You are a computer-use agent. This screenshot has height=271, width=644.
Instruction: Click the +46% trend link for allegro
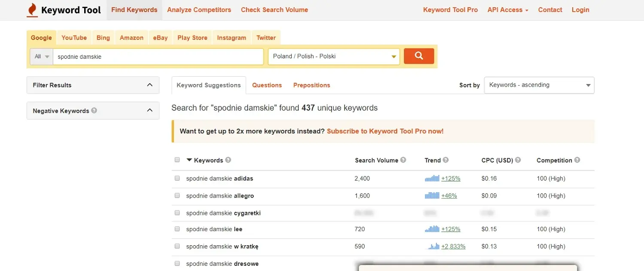(x=449, y=196)
